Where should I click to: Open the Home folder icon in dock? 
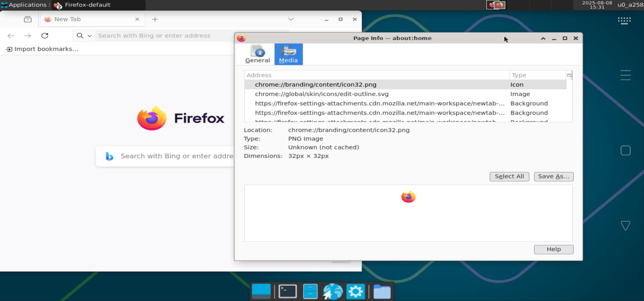pyautogui.click(x=382, y=291)
